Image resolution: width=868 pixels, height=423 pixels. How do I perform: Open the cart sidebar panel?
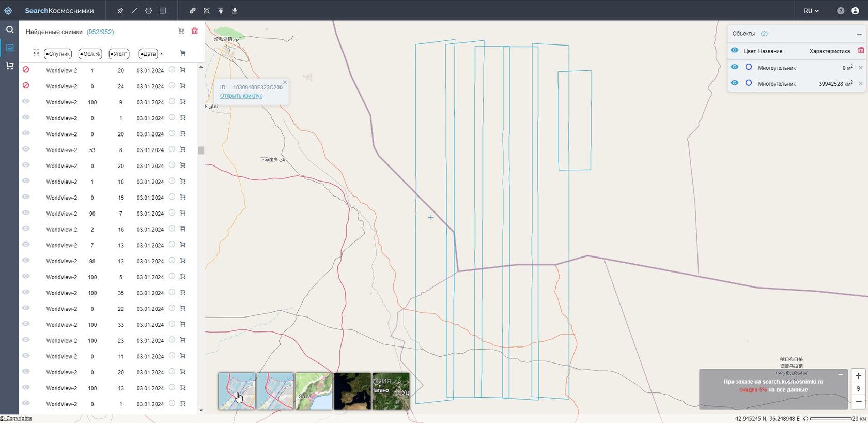tap(9, 66)
